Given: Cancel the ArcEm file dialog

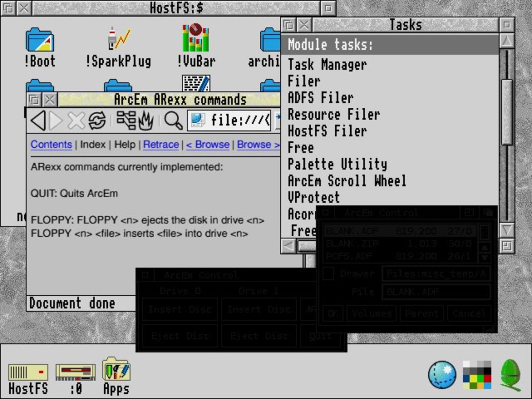Looking at the screenshot, I should pos(469,313).
